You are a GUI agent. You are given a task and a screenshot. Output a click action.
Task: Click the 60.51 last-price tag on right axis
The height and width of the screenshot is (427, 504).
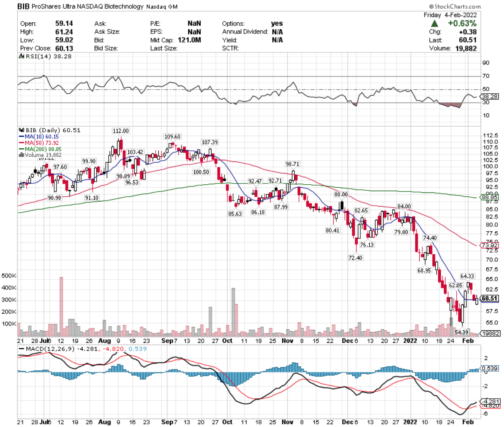(489, 299)
